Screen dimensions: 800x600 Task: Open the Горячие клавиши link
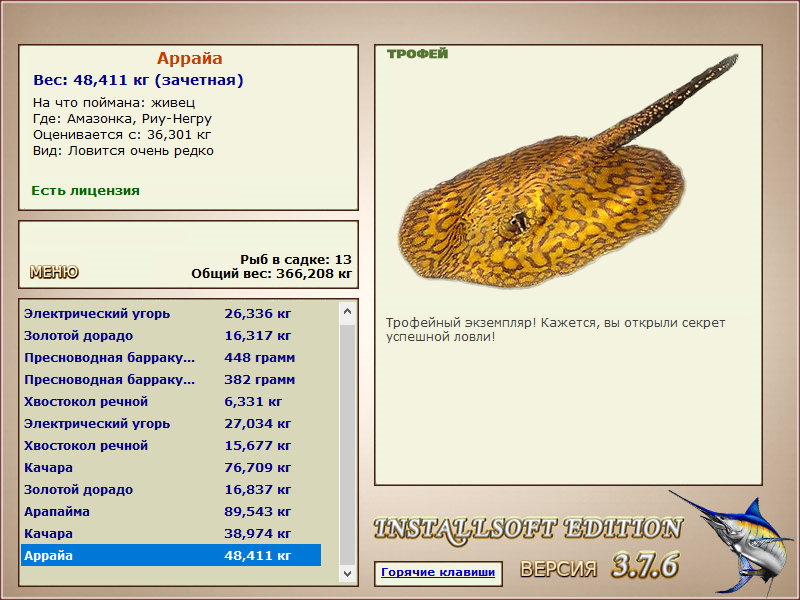[x=438, y=572]
